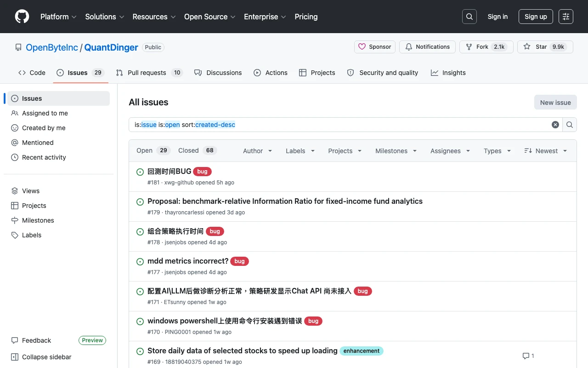Open the Labels filter dropdown
This screenshot has width=588, height=368.
click(x=300, y=151)
